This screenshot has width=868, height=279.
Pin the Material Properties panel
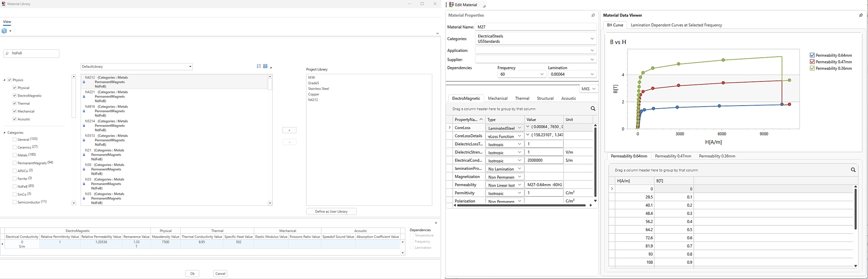point(593,15)
